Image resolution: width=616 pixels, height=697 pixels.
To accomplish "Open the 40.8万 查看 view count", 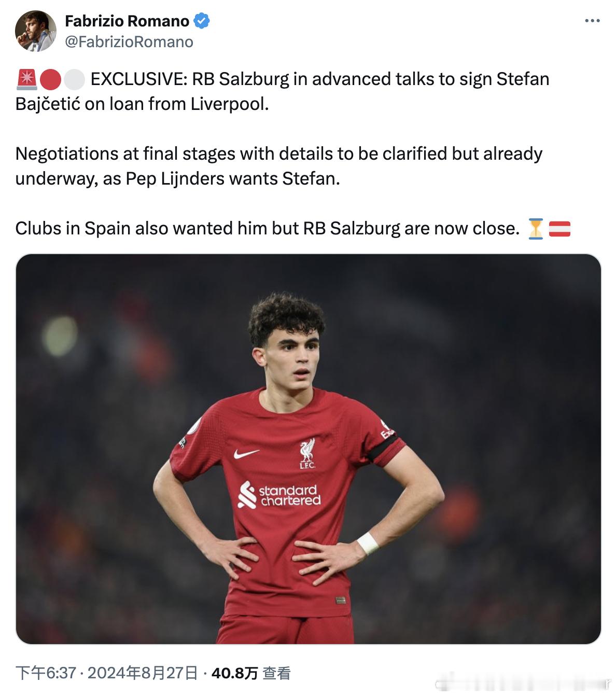I will 251,673.
